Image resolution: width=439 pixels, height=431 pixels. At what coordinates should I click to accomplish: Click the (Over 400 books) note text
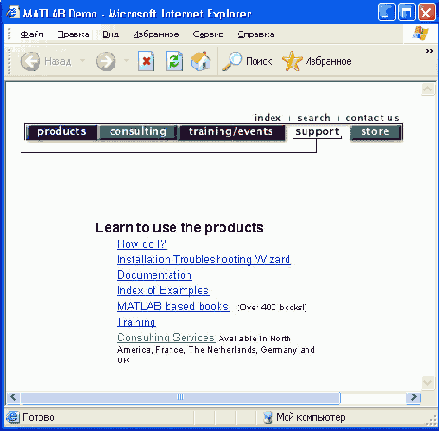point(272,307)
